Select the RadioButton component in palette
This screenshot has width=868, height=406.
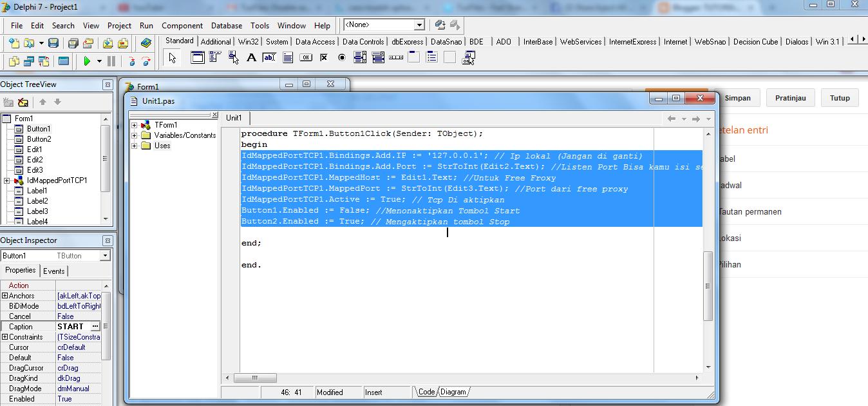coord(342,57)
